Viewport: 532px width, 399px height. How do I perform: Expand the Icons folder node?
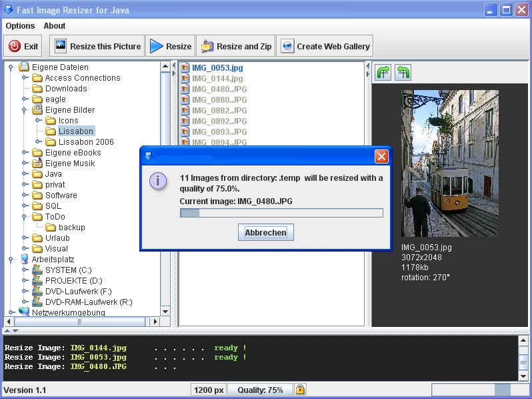pyautogui.click(x=38, y=120)
